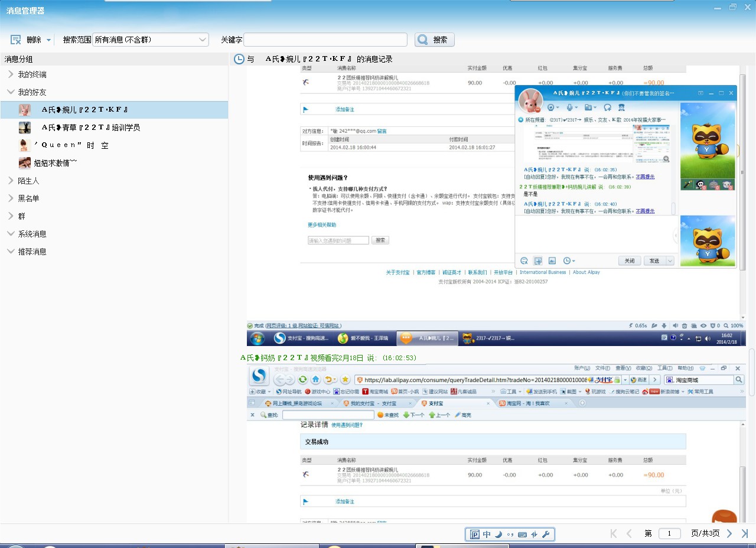Select contact A氏婉儿『22T·KF』 in friends list
Viewport: 756px width, 548px height.
click(x=114, y=110)
